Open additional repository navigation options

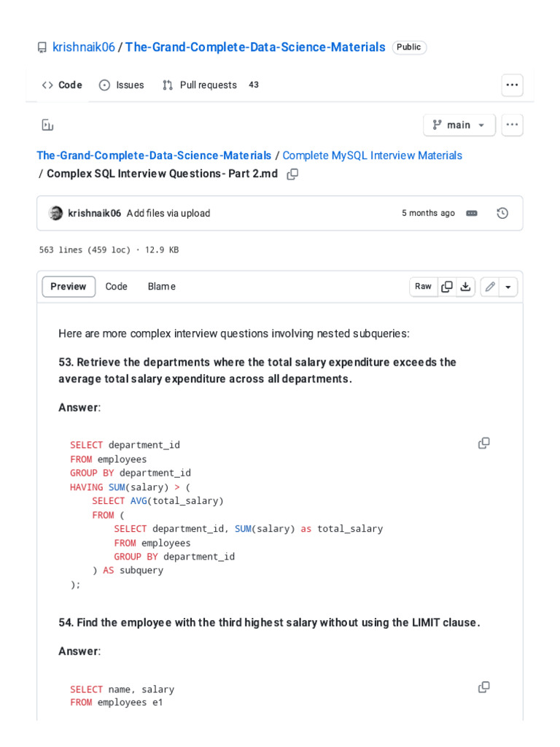coord(512,85)
